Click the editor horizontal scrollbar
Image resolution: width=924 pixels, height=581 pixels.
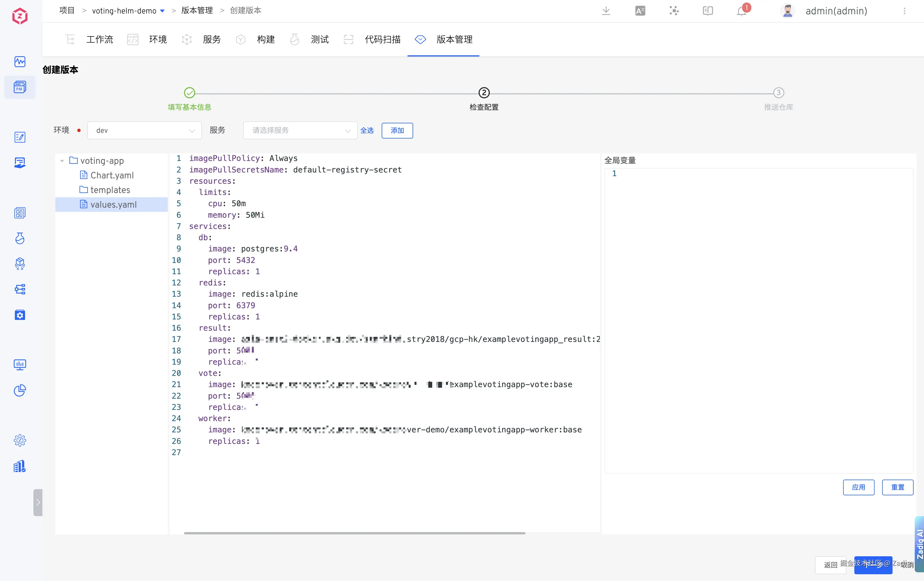pos(354,533)
